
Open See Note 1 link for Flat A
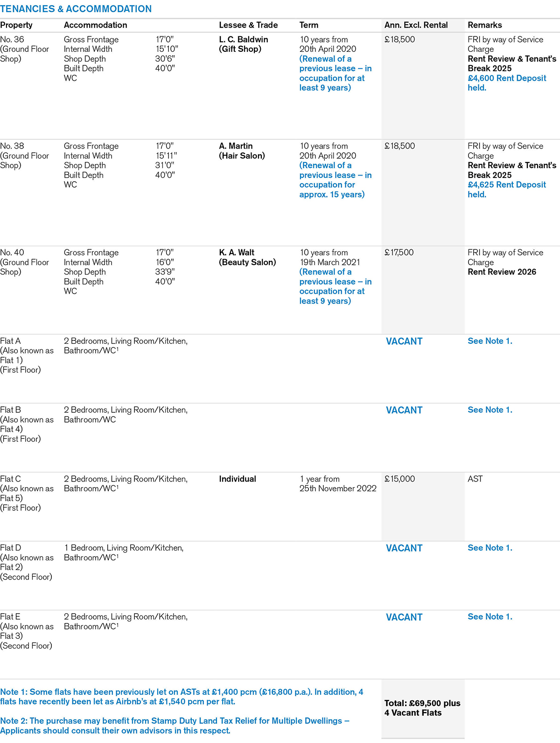pos(490,341)
